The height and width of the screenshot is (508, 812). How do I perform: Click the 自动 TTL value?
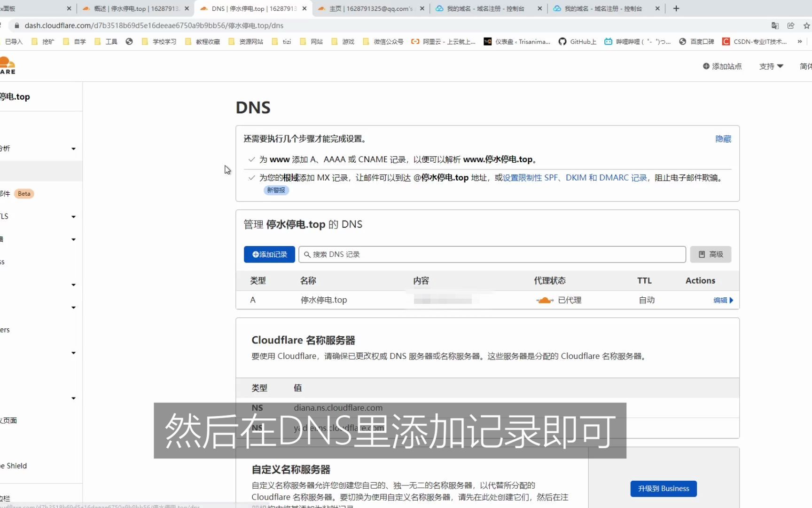coord(647,300)
